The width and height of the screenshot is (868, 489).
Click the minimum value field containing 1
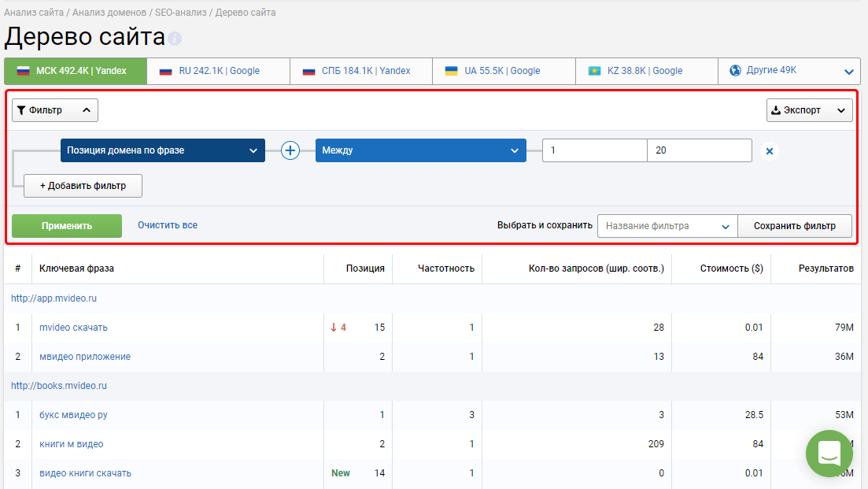click(594, 150)
